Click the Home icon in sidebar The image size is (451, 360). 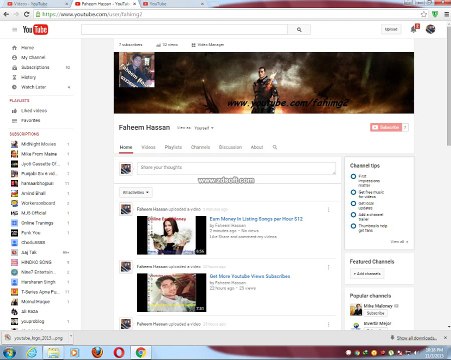coord(14,48)
